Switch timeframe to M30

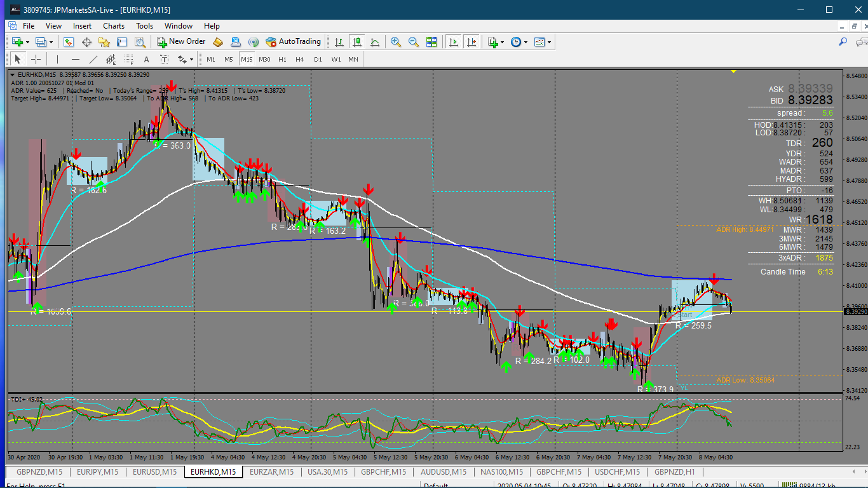click(x=264, y=59)
